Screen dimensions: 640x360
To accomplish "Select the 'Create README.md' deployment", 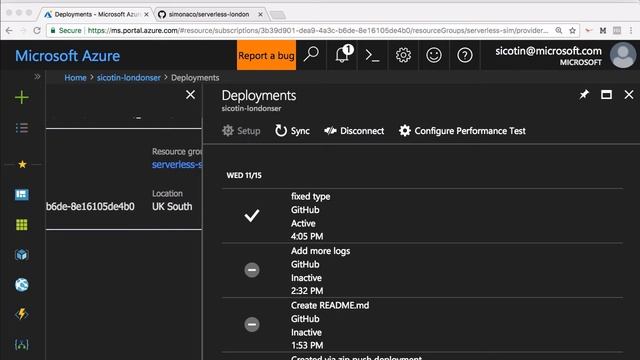I will 422,325.
